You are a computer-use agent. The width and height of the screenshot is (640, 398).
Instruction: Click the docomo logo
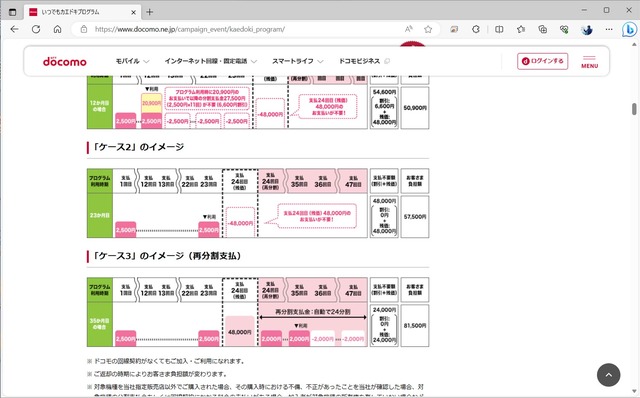click(x=64, y=61)
